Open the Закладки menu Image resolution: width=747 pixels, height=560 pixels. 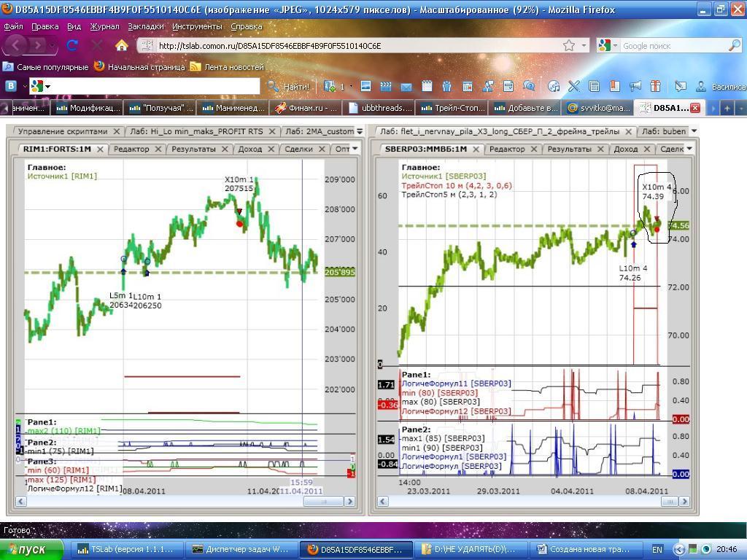[146, 27]
